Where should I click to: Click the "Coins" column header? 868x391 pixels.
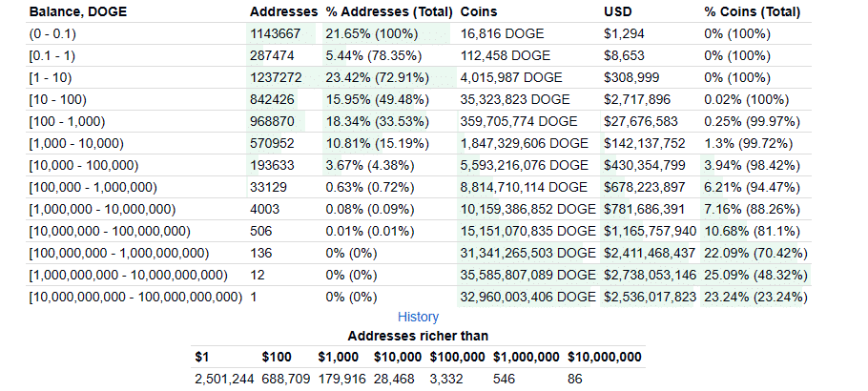[x=479, y=11]
